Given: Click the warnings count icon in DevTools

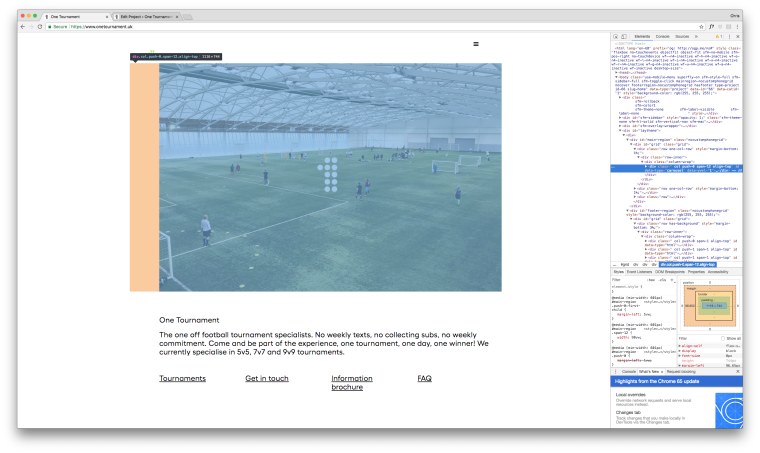Looking at the screenshot, I should click(719, 36).
